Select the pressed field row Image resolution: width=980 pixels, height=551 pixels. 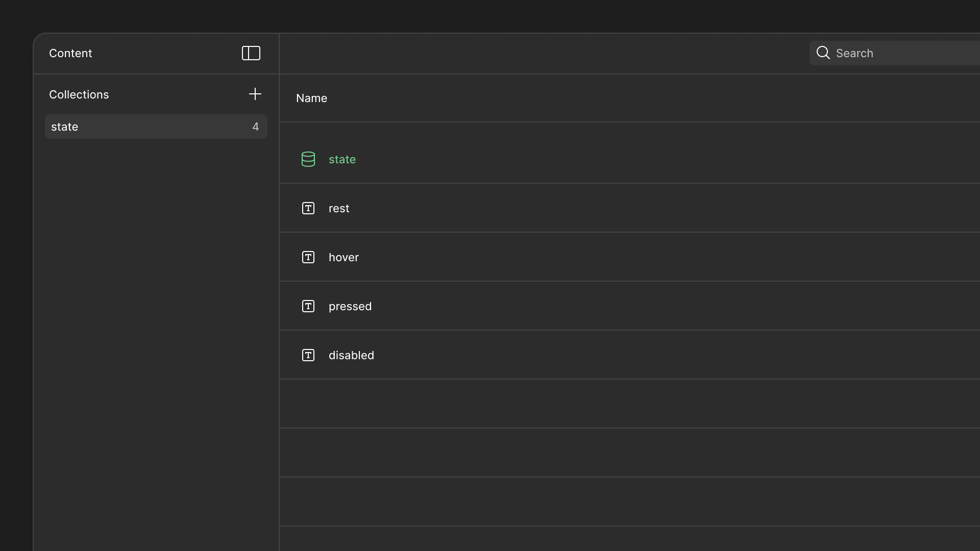(630, 306)
